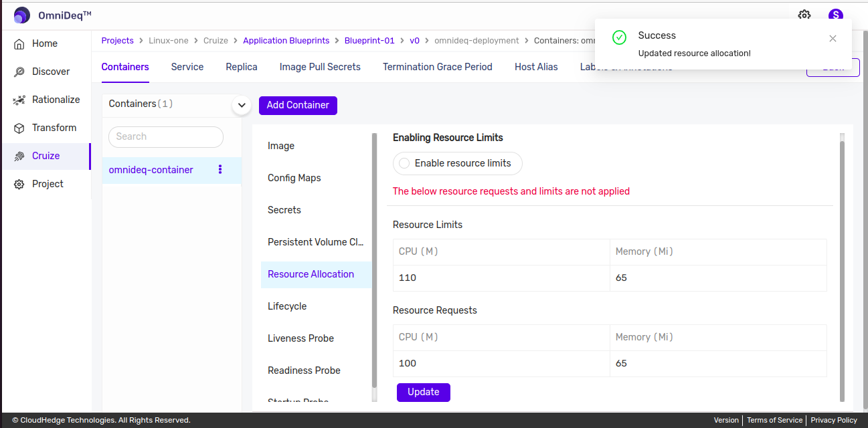Open the Liveness Probe section

tap(316, 338)
